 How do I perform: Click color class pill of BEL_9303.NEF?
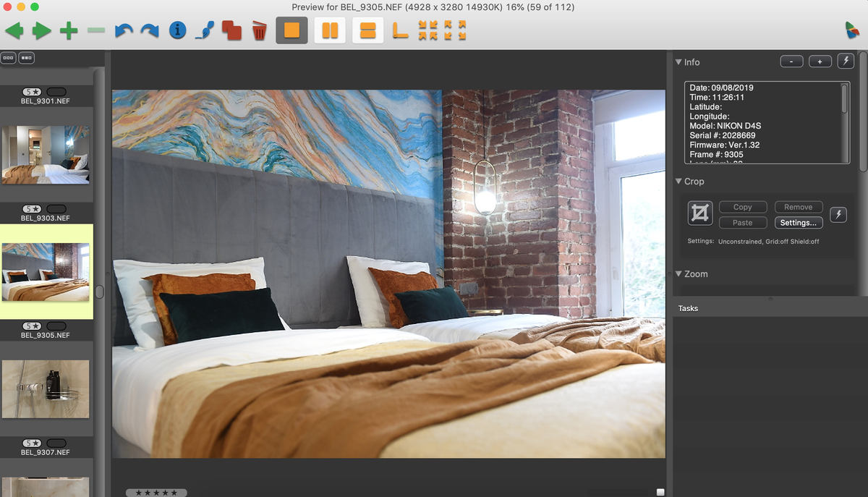point(56,209)
